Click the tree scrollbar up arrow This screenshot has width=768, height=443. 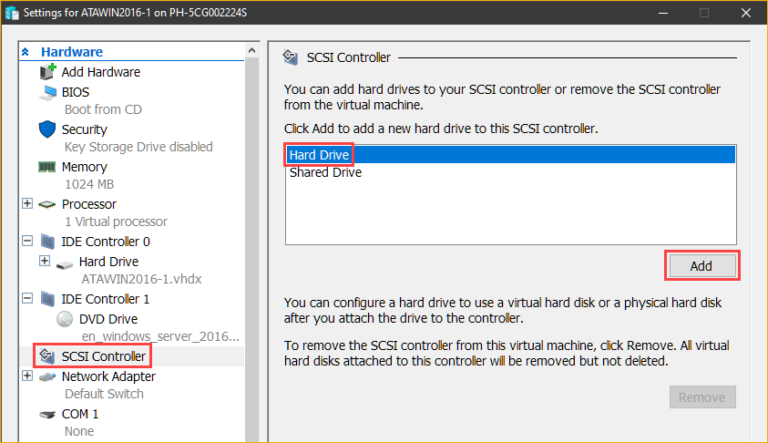(x=252, y=50)
